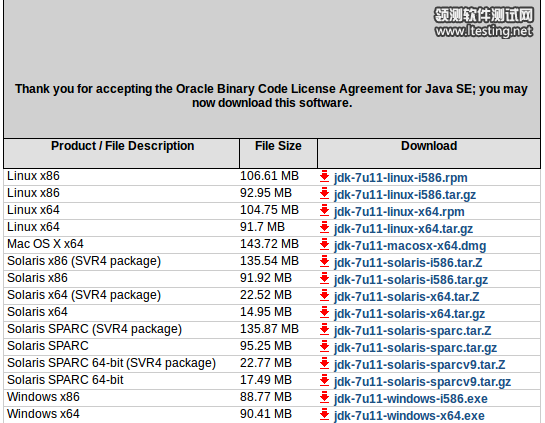Click download arrow for jdk-7u11-solaris-i586.tar.Z

(x=324, y=261)
